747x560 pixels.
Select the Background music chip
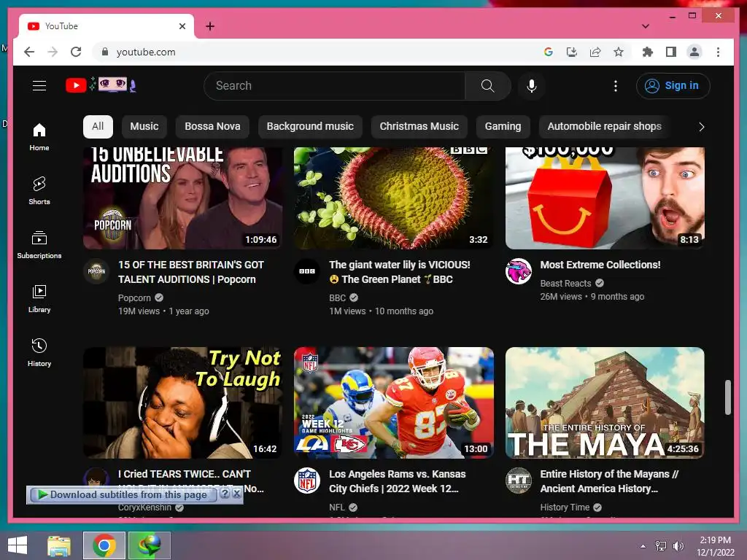pos(310,126)
